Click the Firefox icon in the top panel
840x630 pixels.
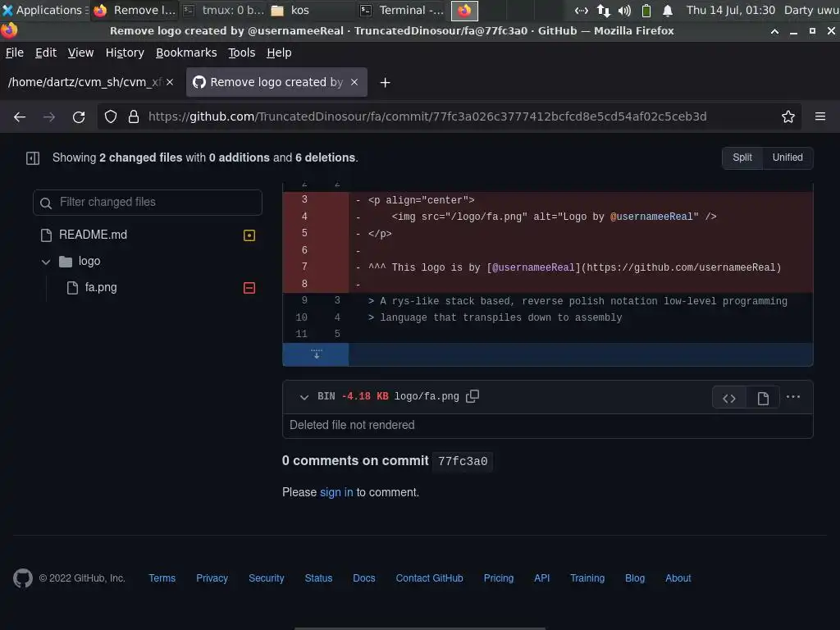tap(464, 10)
